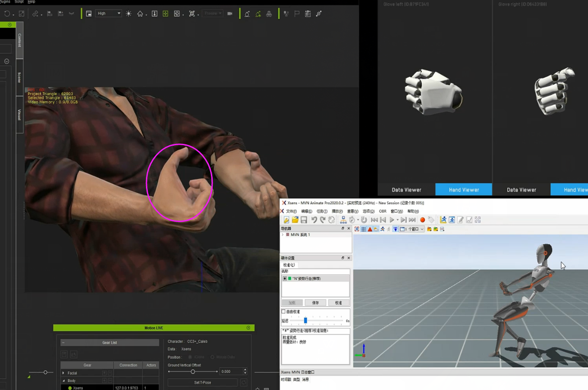Click the sun lighting icon in the iClone toolbar
588x390 pixels.
coord(129,14)
